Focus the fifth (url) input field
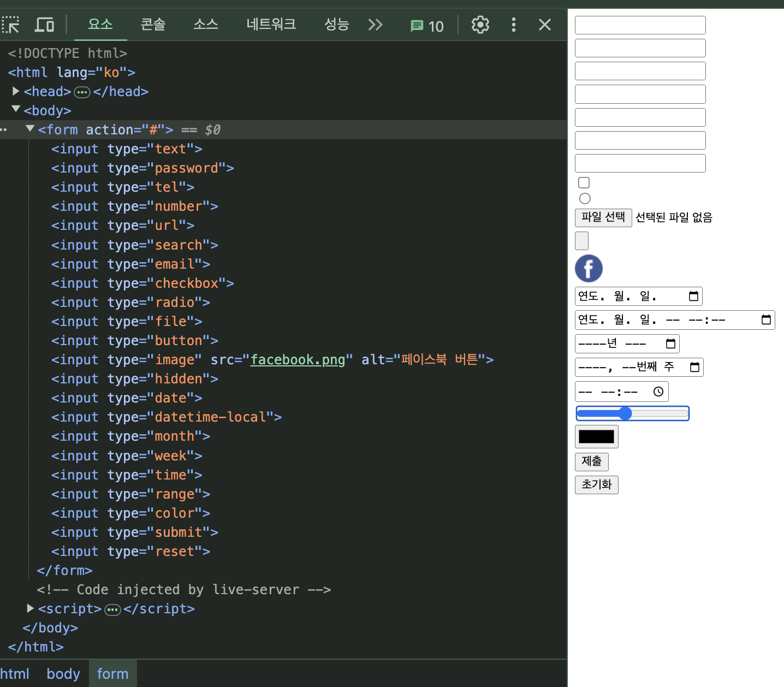The image size is (784, 687). 640,117
